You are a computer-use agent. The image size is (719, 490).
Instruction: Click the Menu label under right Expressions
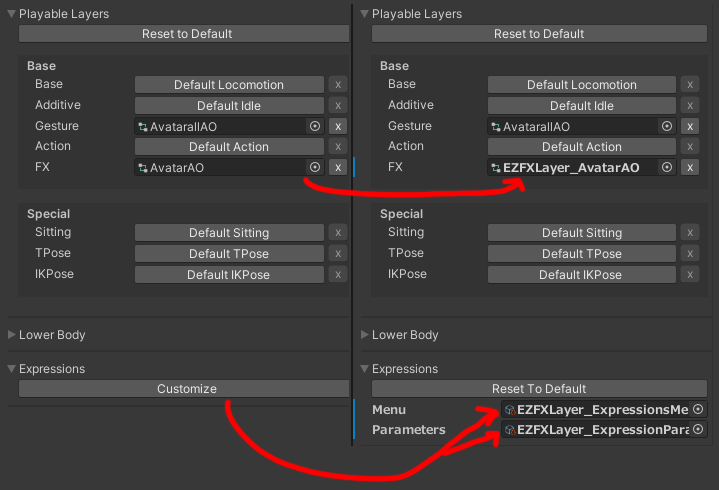click(x=389, y=409)
